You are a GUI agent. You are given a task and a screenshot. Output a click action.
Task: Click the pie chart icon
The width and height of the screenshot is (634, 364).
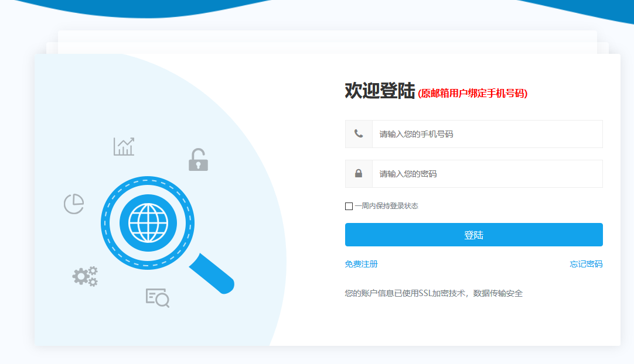[x=74, y=204]
